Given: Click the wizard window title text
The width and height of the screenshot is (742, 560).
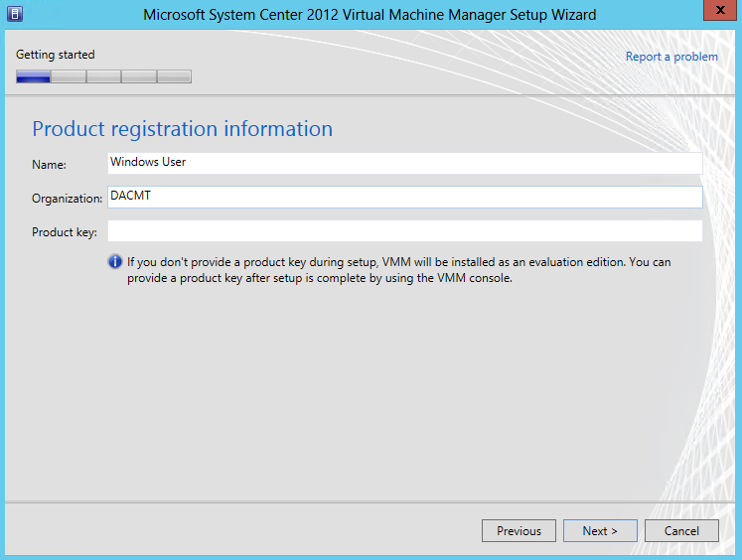Looking at the screenshot, I should tap(370, 15).
